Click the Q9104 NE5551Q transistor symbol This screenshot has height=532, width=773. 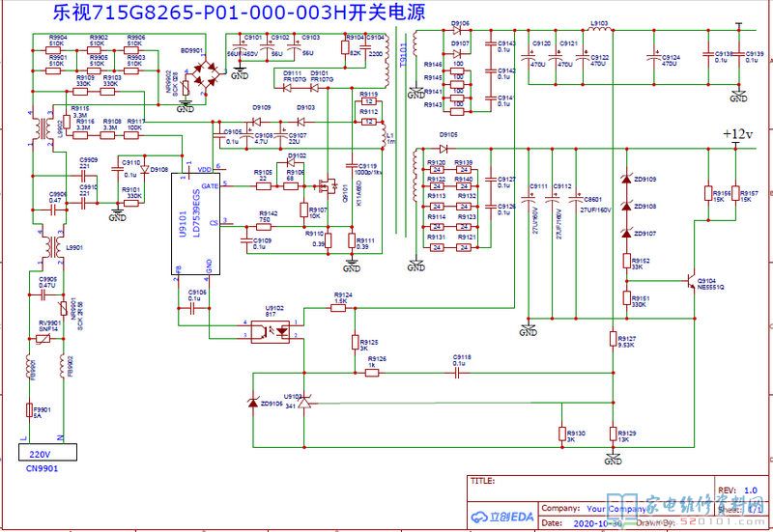pos(690,281)
